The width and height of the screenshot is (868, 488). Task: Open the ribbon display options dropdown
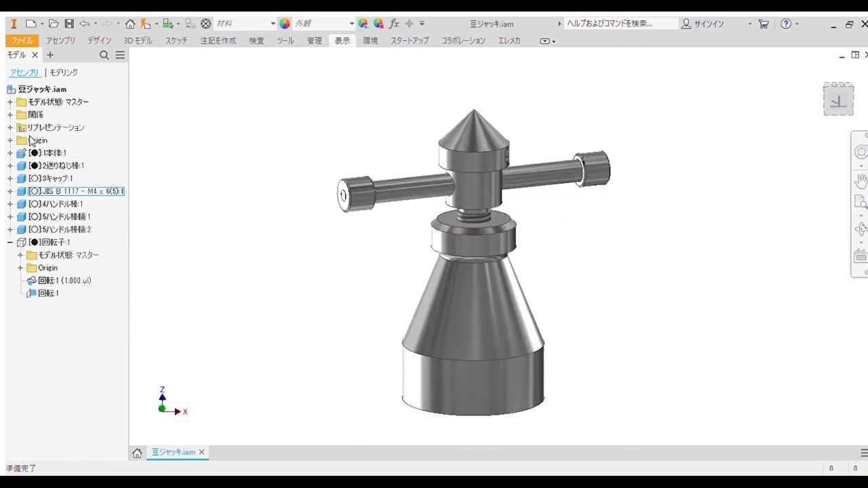pyautogui.click(x=547, y=41)
